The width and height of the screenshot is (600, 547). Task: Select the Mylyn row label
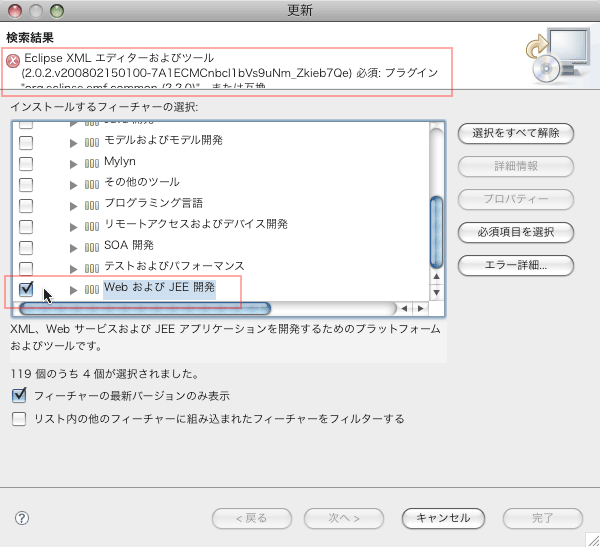click(120, 162)
